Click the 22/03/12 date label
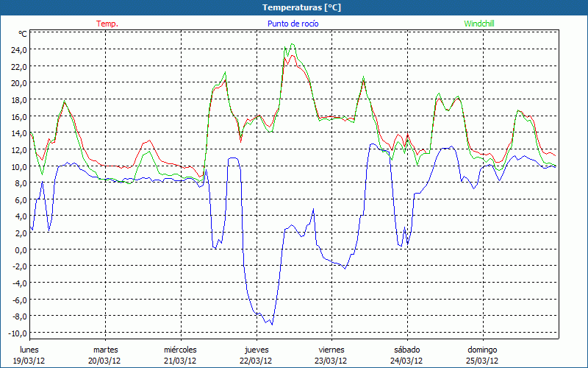 point(256,361)
